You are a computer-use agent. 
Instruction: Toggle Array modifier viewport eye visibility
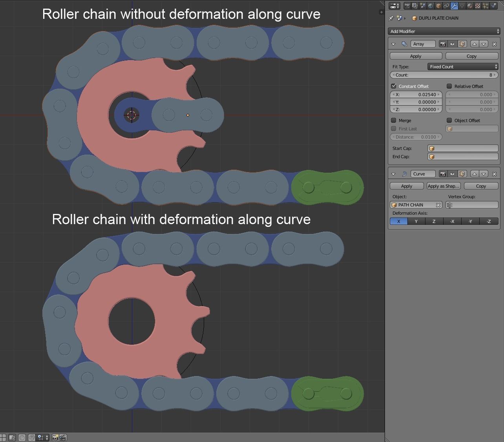[452, 44]
